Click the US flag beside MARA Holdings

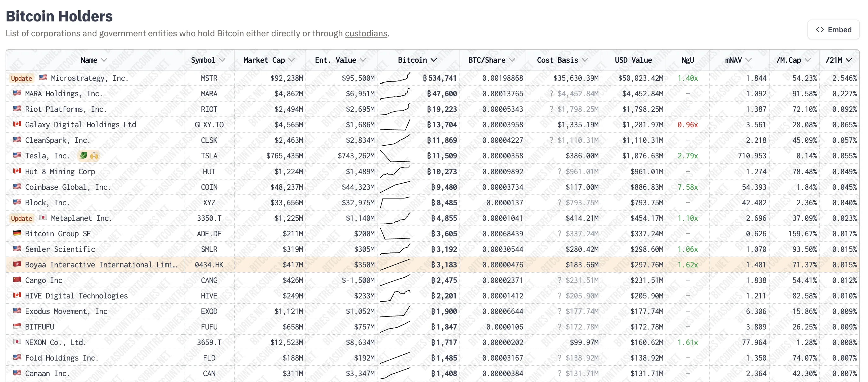17,93
